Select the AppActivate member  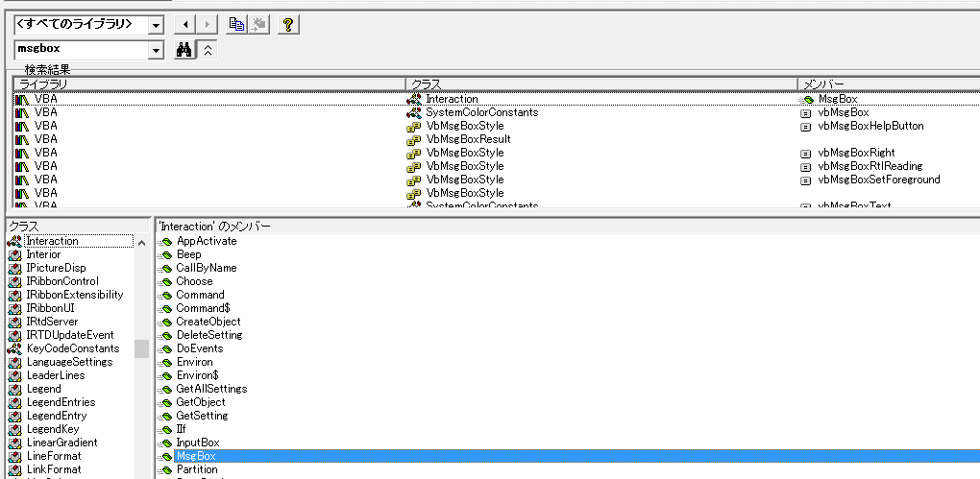(207, 241)
